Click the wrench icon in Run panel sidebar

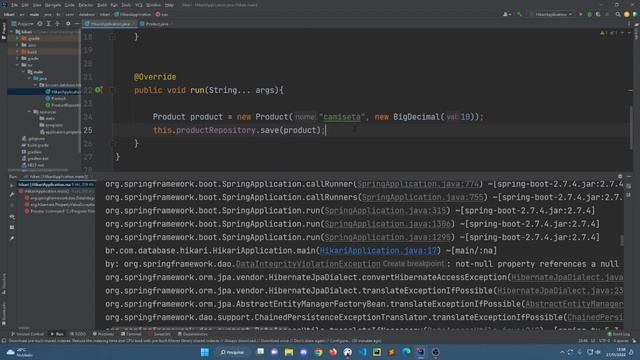tap(12, 195)
